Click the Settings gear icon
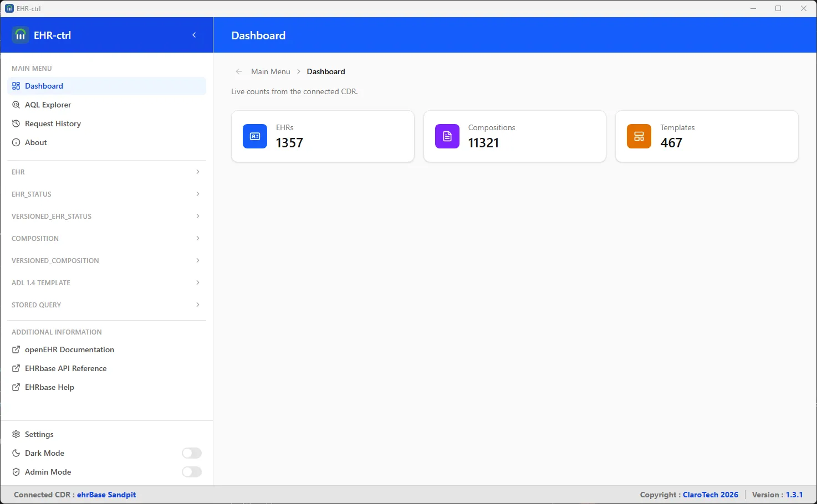 coord(16,434)
